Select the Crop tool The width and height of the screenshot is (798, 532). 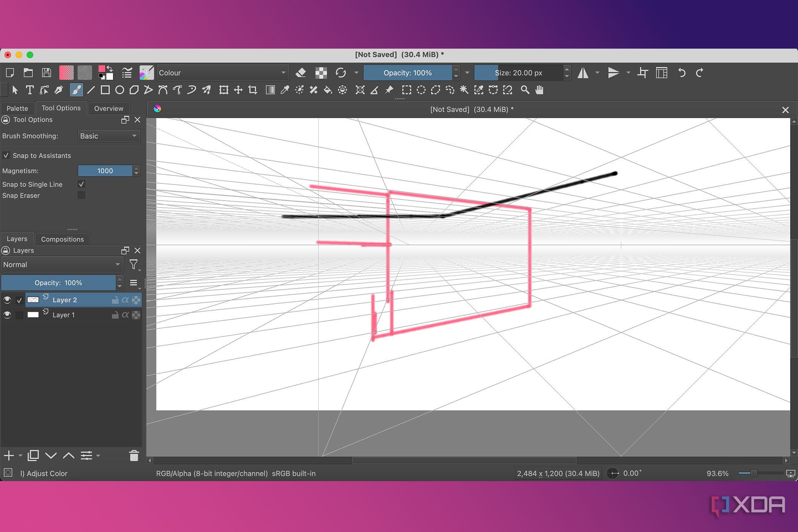(x=253, y=90)
